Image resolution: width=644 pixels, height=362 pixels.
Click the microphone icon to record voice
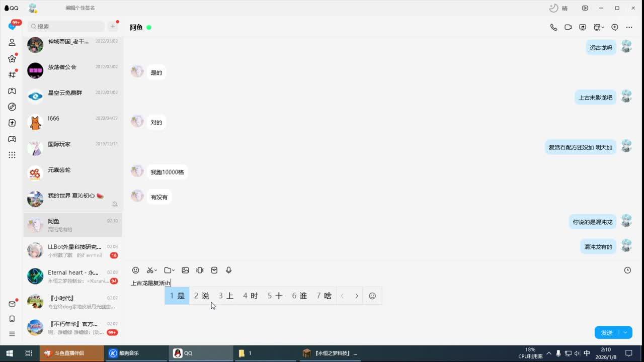228,270
